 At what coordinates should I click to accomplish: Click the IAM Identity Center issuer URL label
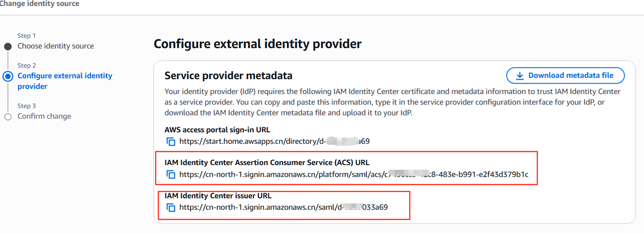218,196
